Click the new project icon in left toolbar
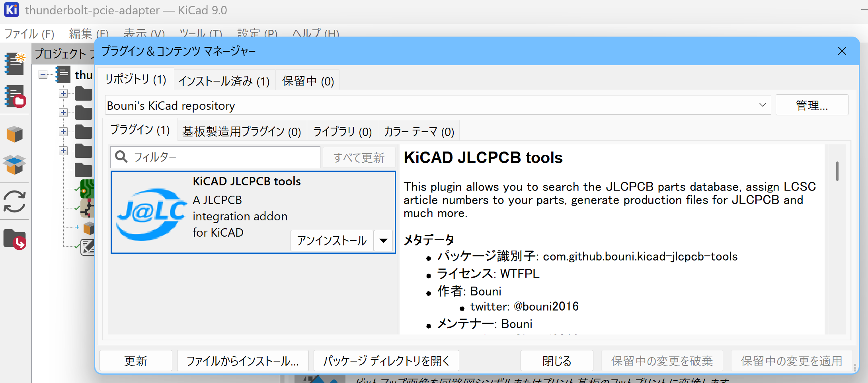The width and height of the screenshot is (868, 383). [x=15, y=64]
